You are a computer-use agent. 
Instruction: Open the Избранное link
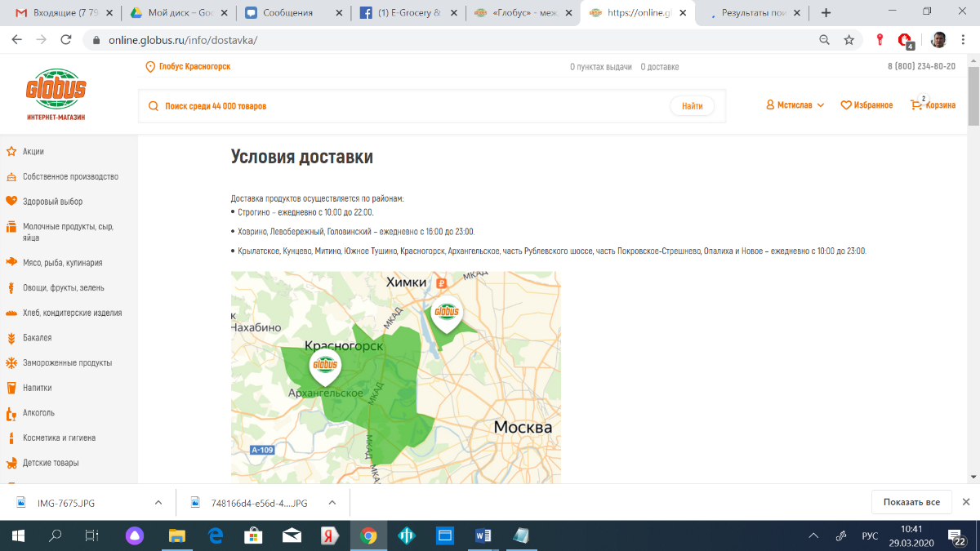click(873, 105)
